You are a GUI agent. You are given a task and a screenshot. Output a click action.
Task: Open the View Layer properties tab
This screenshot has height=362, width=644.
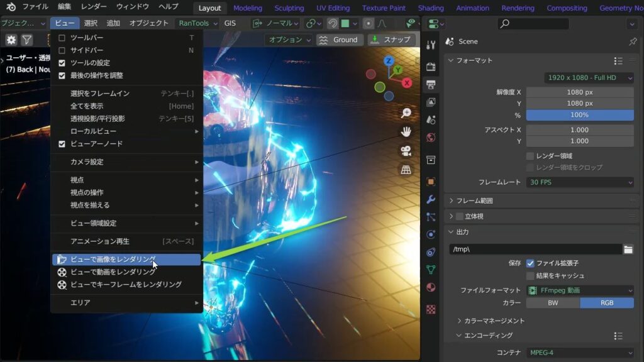pyautogui.click(x=430, y=102)
